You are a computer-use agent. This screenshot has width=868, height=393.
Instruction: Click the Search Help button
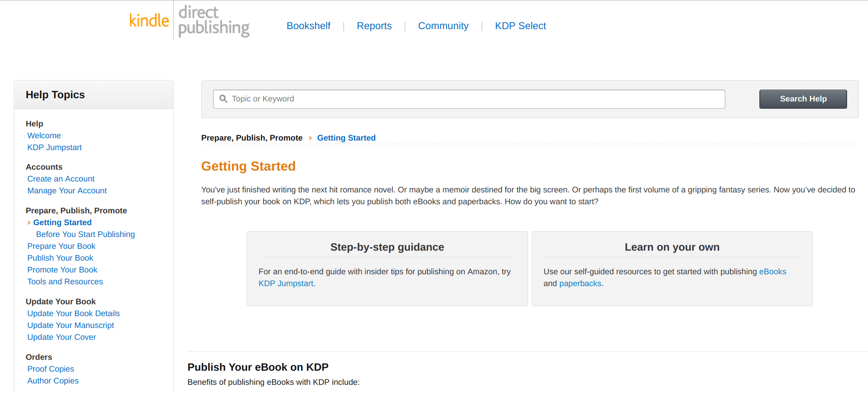pos(803,99)
